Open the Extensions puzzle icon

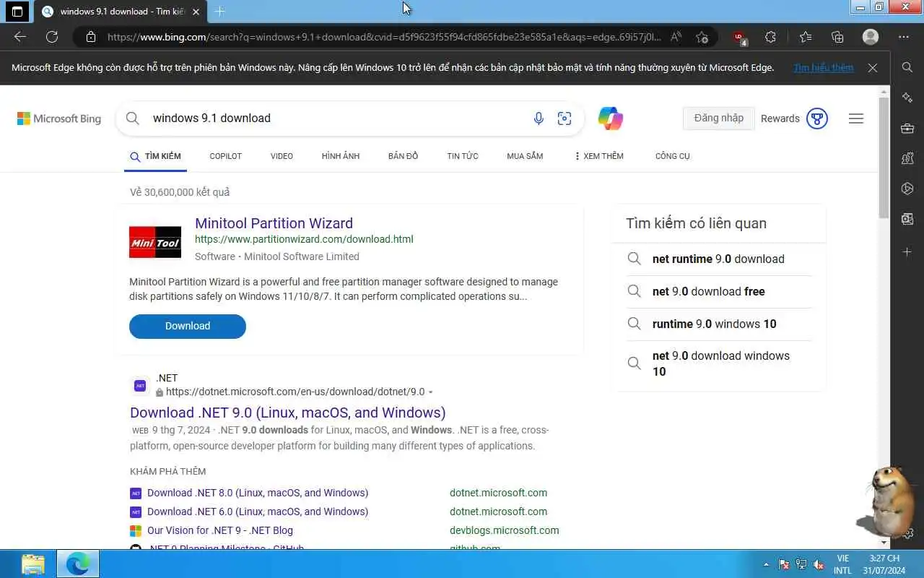tap(770, 37)
